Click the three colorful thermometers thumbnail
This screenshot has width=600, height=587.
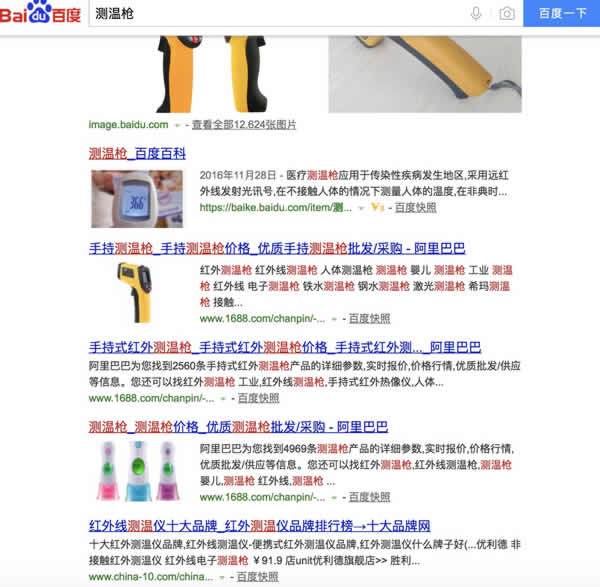[137, 471]
